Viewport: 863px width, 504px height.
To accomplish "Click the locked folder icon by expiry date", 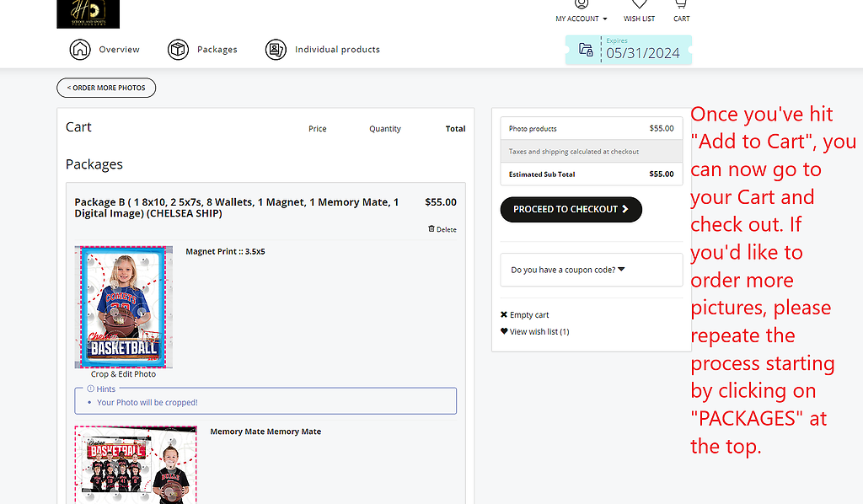I will [586, 50].
